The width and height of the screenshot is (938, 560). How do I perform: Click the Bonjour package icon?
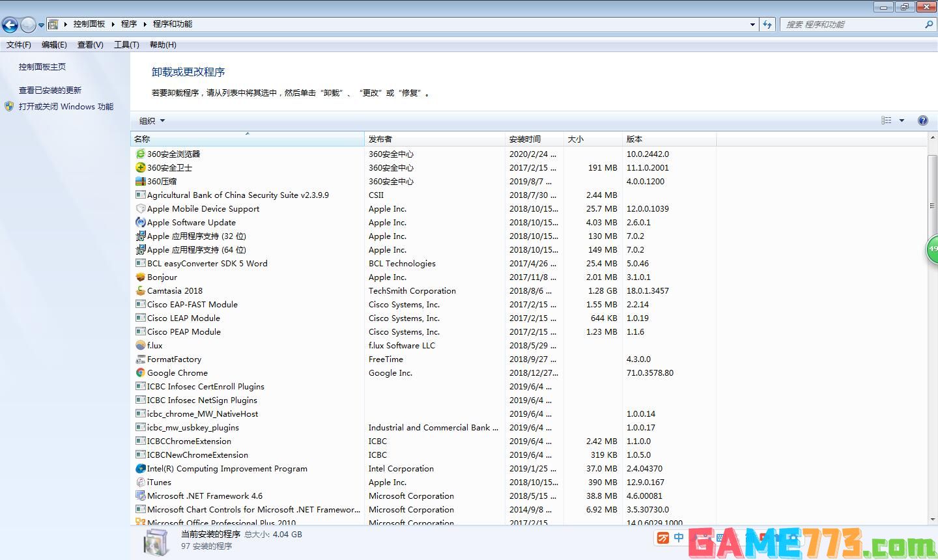[140, 277]
